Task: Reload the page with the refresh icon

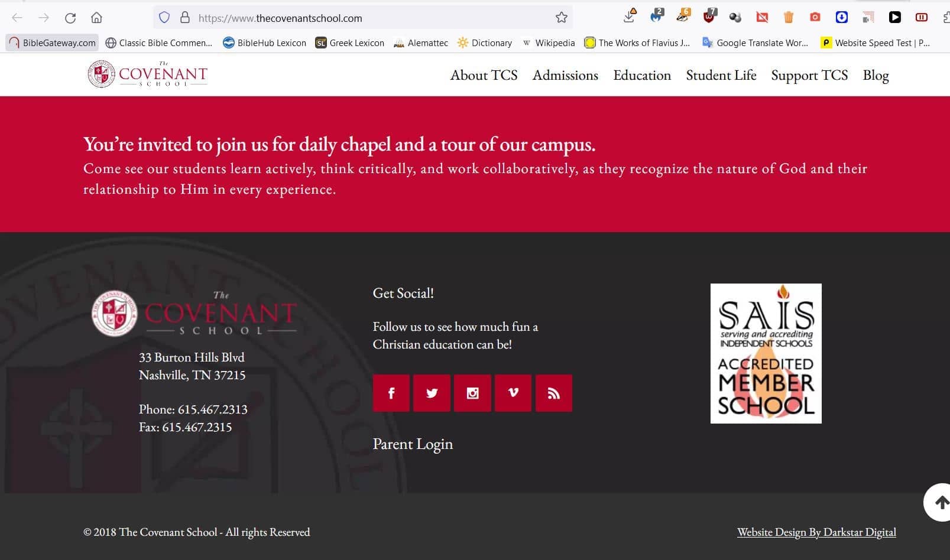Action: click(x=70, y=18)
